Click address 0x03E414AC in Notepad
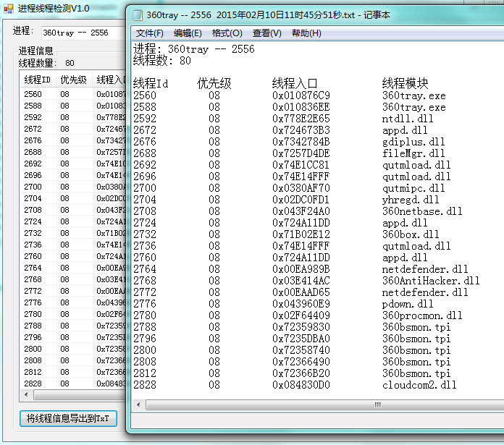 pos(301,281)
